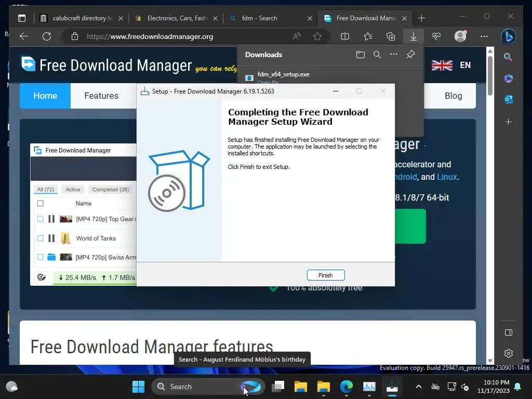Search downloads with magnifier icon

[x=377, y=55]
